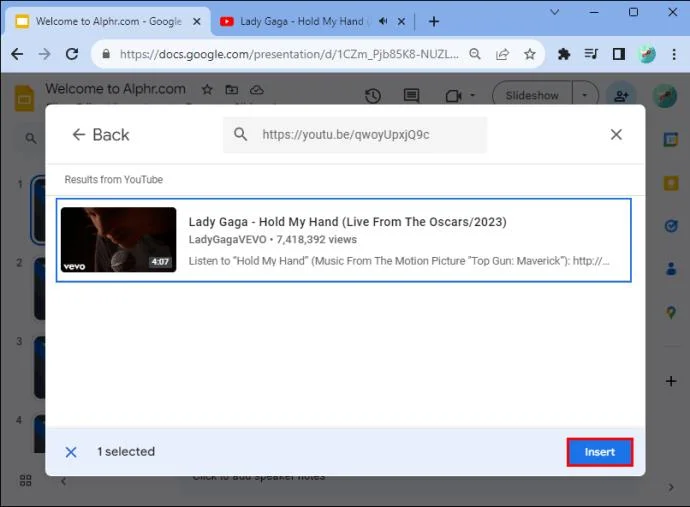
Task: Switch to the Welcome to Alphr.com tab
Action: click(x=108, y=21)
